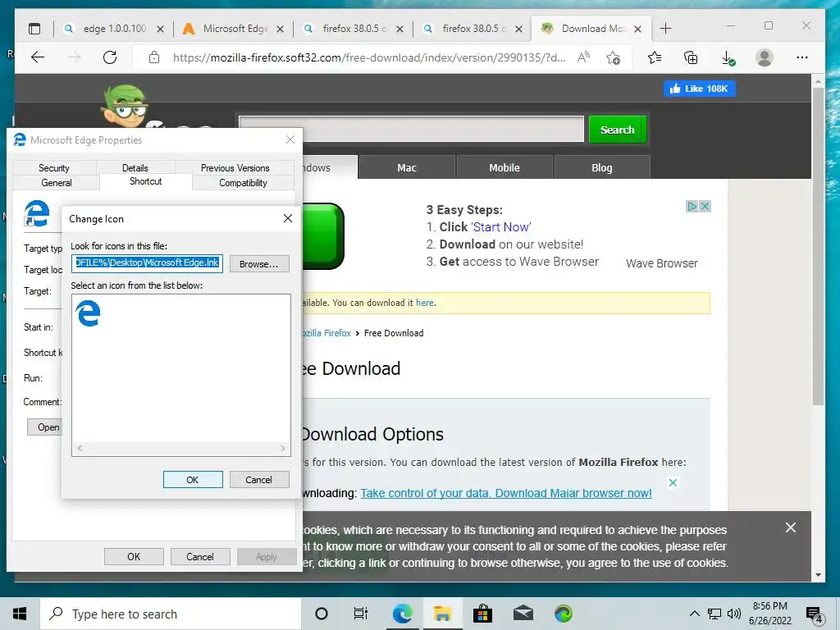
Task: Open File Explorer from taskbar
Action: click(442, 614)
